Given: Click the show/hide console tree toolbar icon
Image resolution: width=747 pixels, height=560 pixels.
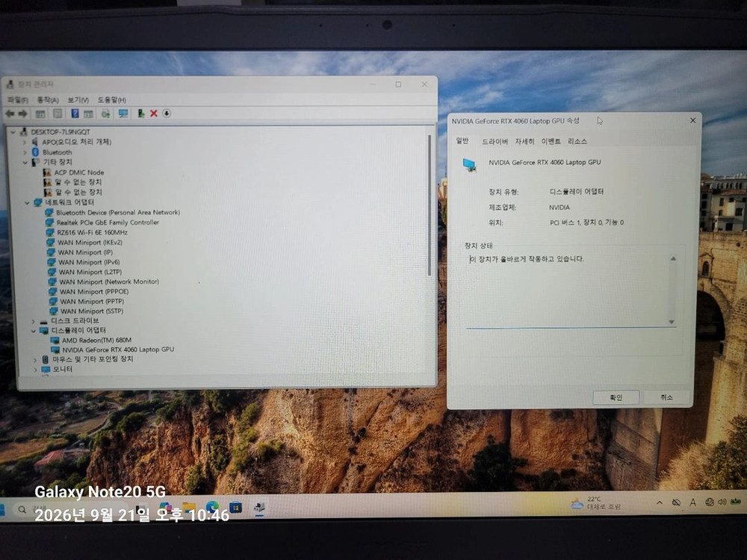Looking at the screenshot, I should [40, 113].
